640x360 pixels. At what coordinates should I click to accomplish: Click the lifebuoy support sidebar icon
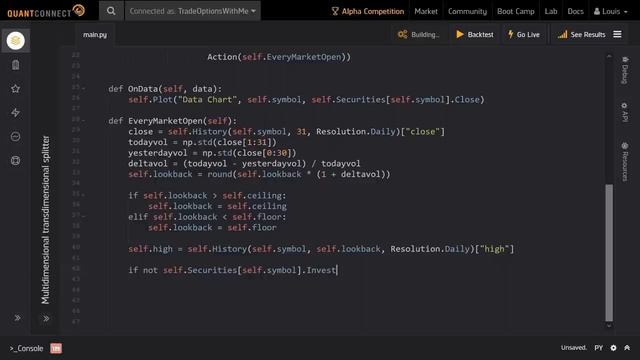tap(16, 160)
